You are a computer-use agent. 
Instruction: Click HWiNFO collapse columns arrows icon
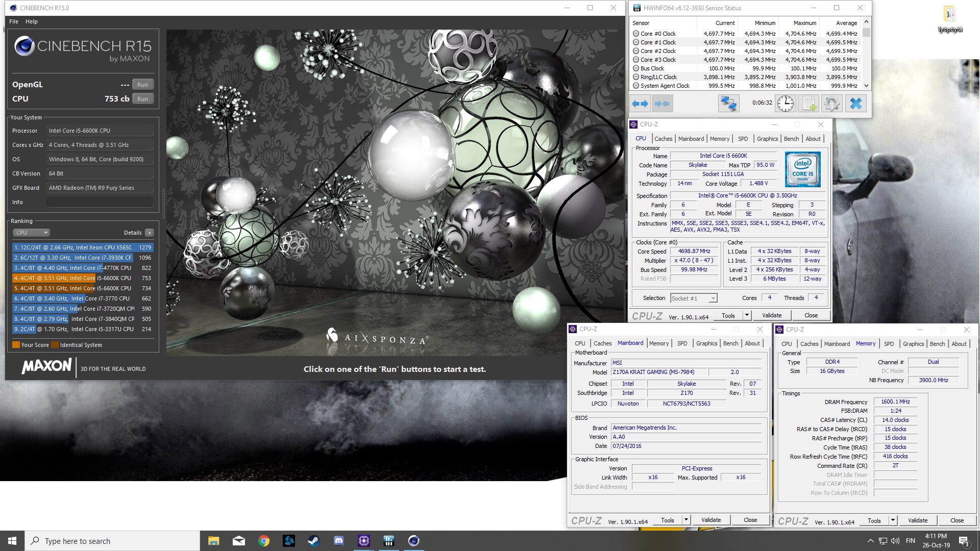(662, 104)
